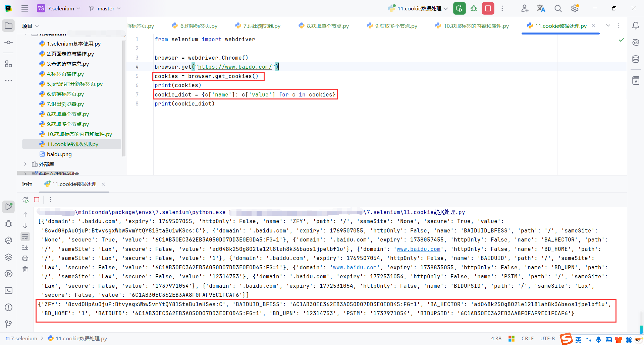The height and width of the screenshot is (345, 644).
Task: Start debugging with the top toolbar bug icon
Action: pos(474,8)
